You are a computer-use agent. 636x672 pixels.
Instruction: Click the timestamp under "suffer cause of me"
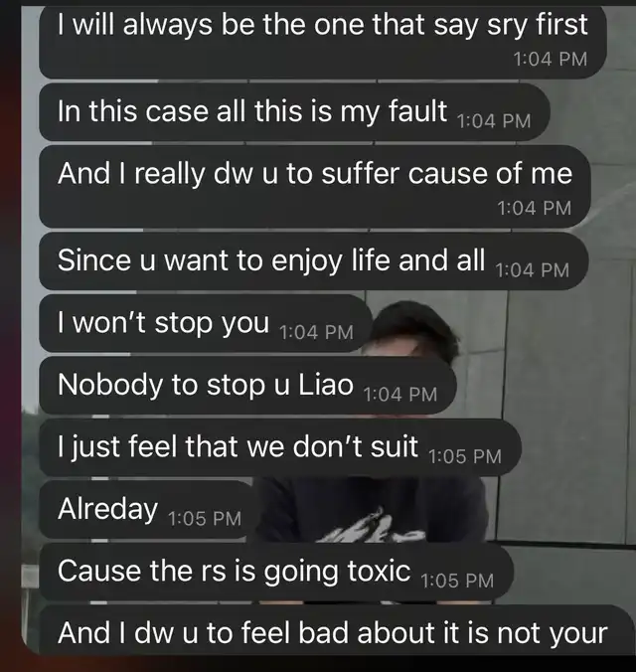(x=535, y=209)
